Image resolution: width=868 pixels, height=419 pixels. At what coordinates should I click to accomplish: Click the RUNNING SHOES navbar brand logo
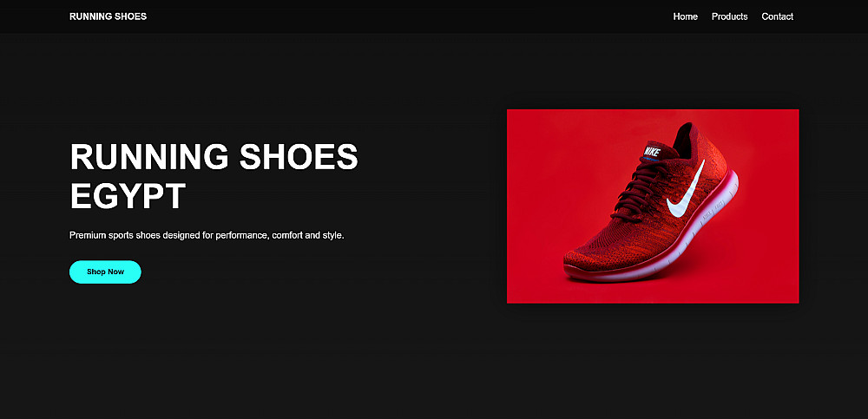(x=108, y=16)
